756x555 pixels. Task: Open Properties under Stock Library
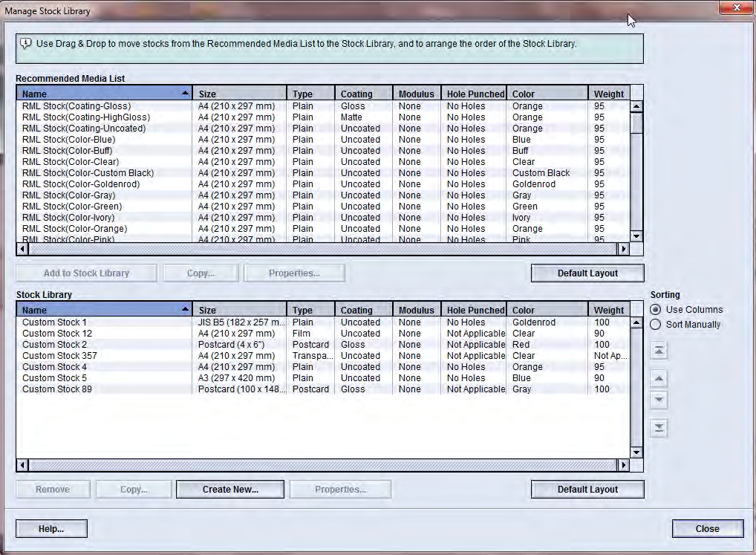340,489
